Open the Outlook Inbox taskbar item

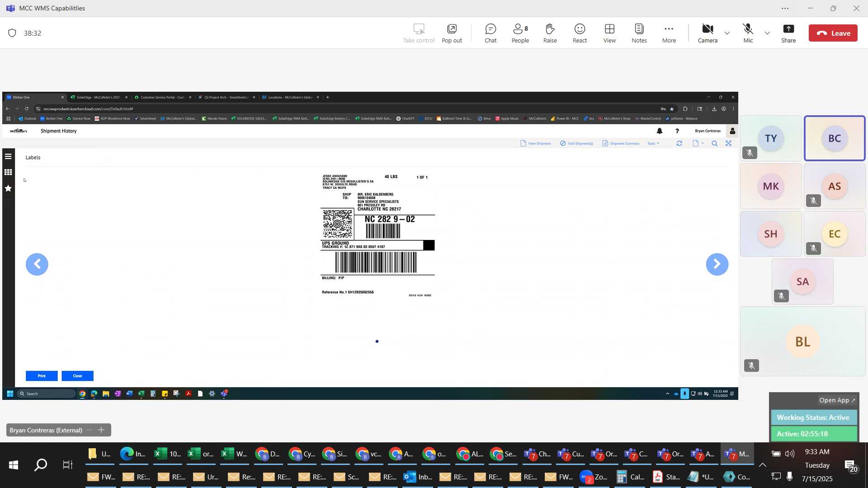(418, 477)
